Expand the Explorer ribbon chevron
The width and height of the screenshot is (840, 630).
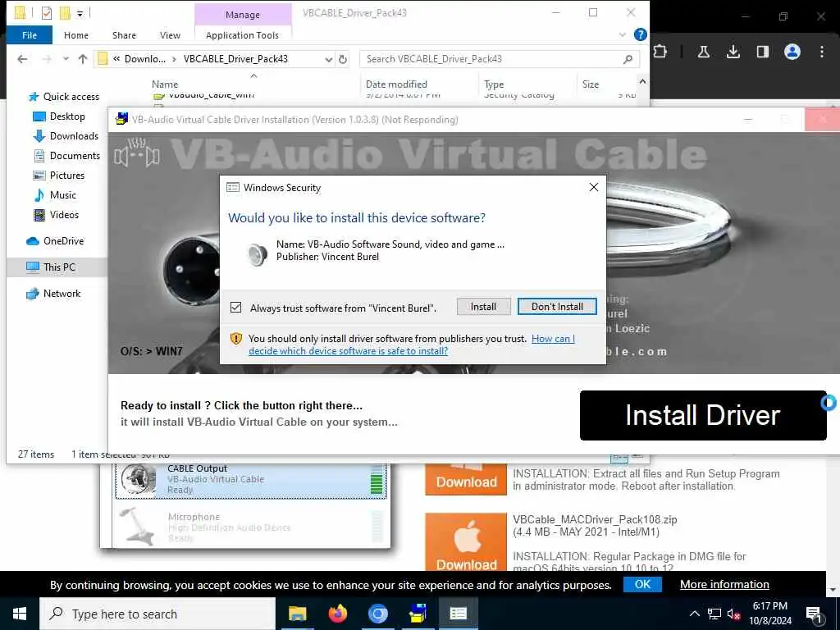(x=622, y=34)
